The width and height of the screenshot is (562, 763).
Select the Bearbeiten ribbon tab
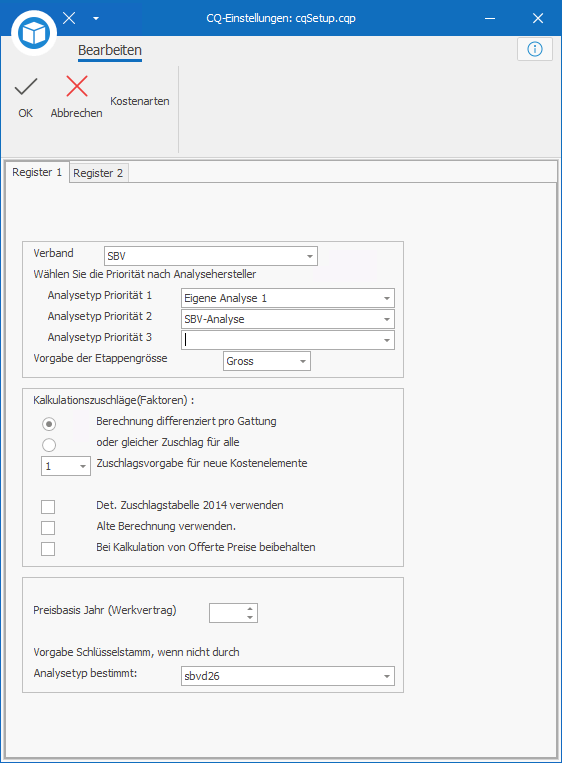[x=110, y=50]
